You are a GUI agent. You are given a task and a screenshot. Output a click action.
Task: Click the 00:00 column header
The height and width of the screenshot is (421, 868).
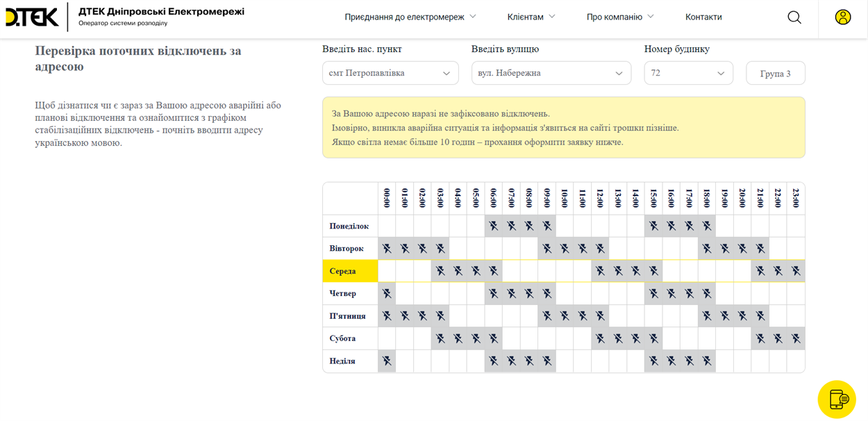pos(387,198)
